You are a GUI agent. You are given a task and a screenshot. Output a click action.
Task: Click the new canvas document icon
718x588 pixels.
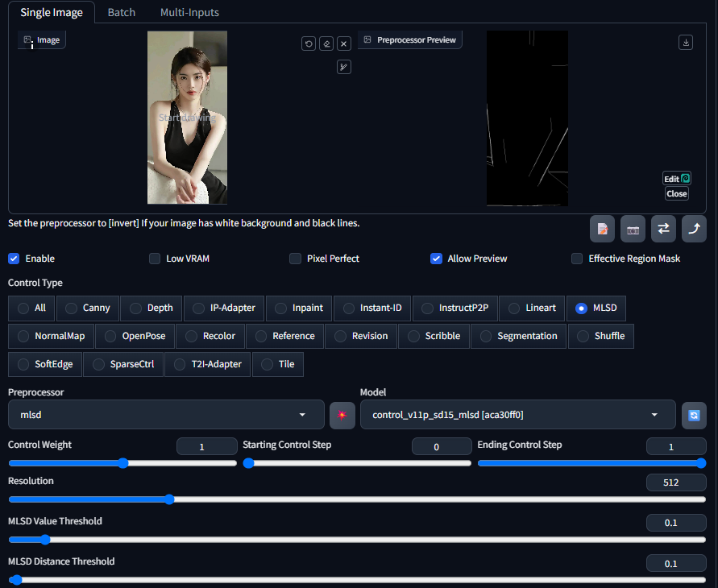pos(602,229)
